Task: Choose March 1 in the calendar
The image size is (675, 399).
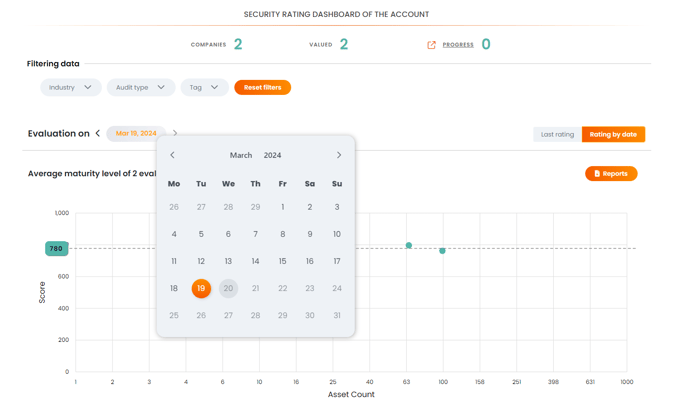Action: tap(282, 207)
